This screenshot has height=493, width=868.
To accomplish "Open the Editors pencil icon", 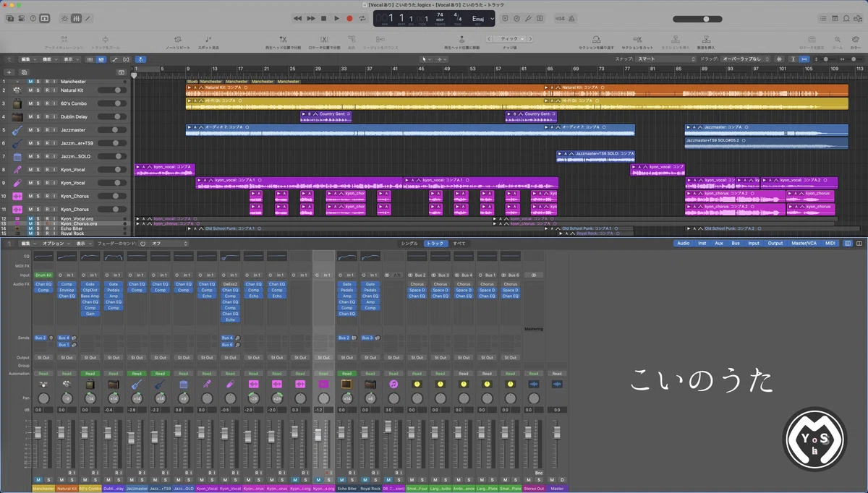I will (88, 18).
